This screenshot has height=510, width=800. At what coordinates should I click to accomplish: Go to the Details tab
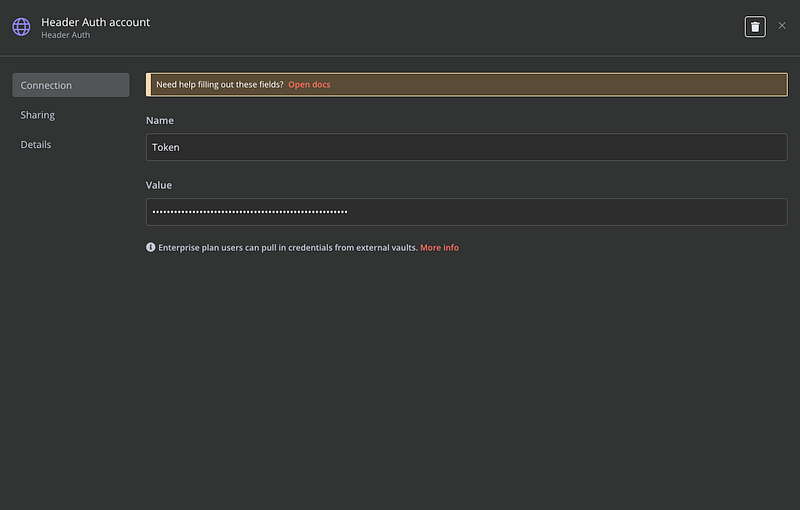coord(36,145)
